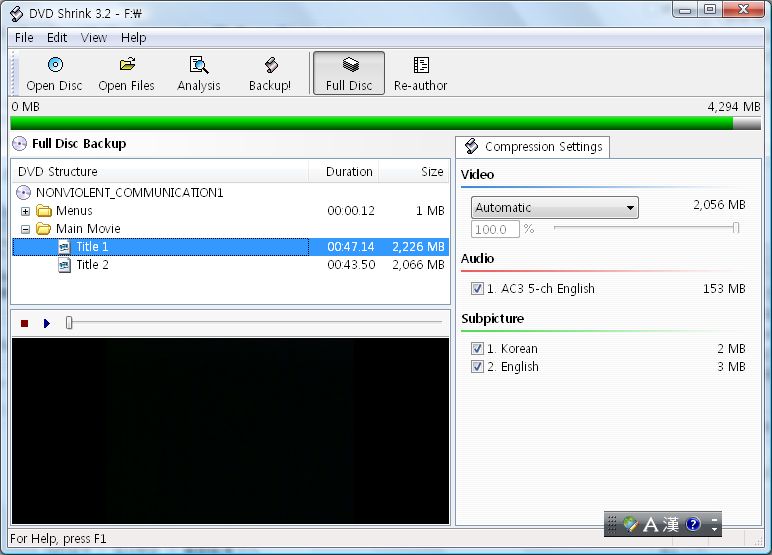772x555 pixels.
Task: Click the language bar globe icon
Action: [630, 524]
